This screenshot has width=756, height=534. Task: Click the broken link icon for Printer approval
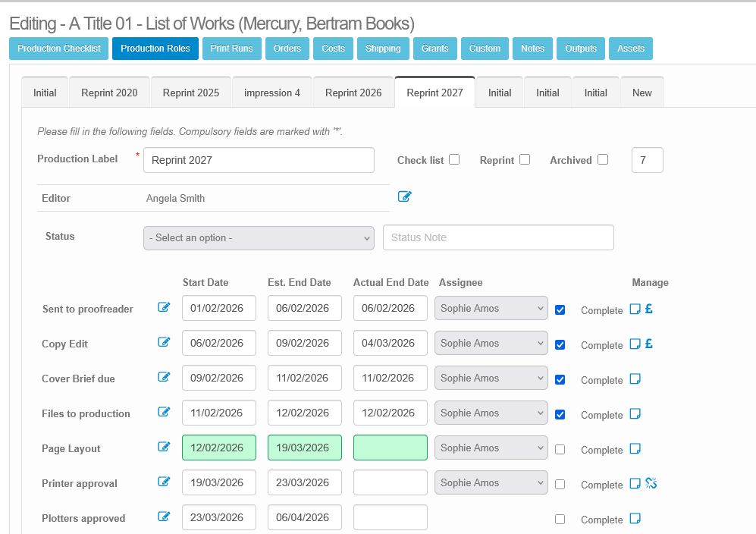651,484
